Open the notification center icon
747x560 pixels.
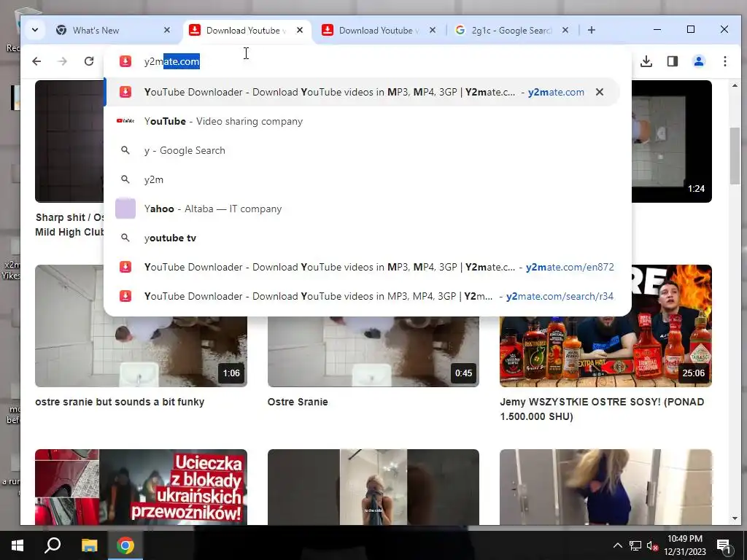723,545
